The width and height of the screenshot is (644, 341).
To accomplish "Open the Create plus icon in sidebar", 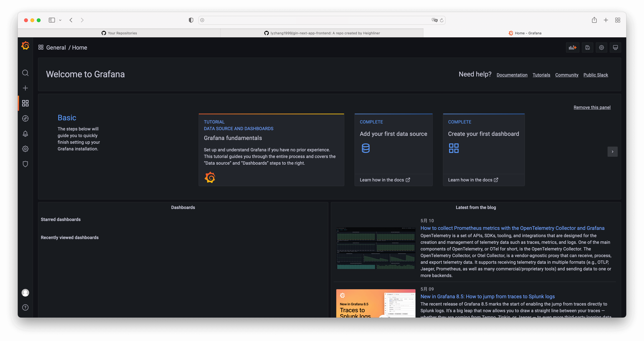I will (x=25, y=88).
